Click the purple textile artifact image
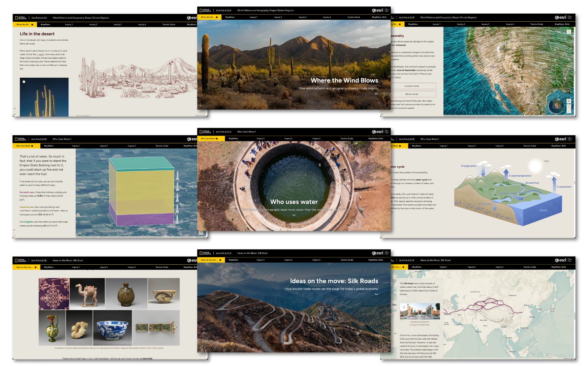 (54, 294)
